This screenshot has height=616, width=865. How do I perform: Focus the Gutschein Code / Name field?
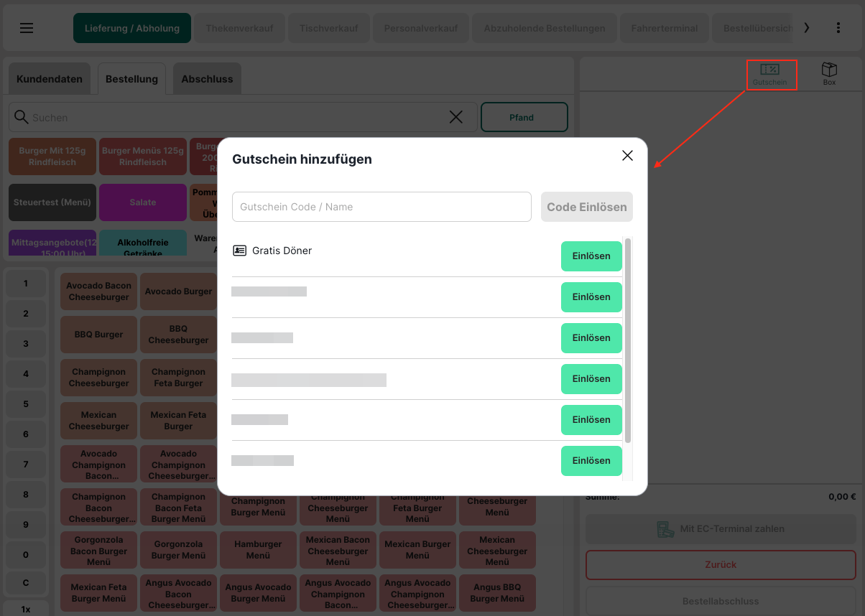381,207
